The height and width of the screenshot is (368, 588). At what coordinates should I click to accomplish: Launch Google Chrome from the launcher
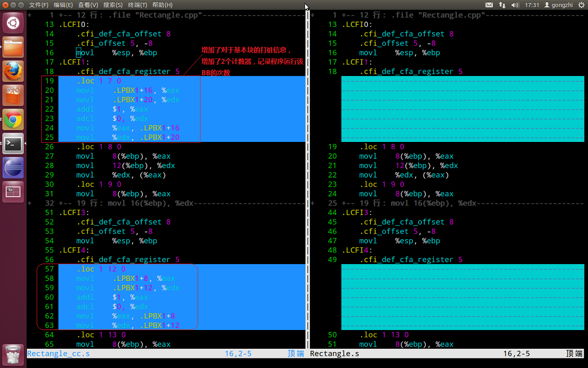(x=13, y=119)
